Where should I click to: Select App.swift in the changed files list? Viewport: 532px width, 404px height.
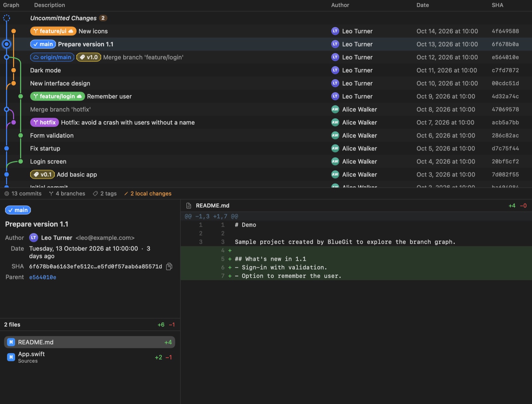pos(89,357)
